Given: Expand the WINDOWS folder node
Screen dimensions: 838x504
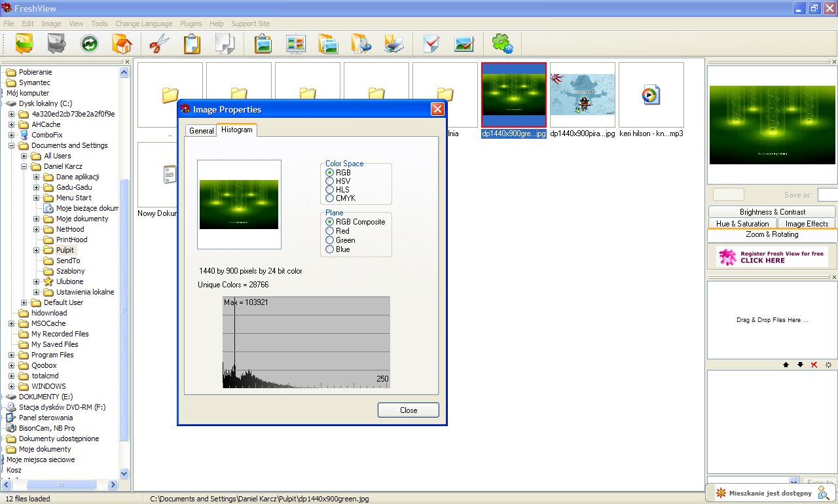Looking at the screenshot, I should tap(12, 386).
